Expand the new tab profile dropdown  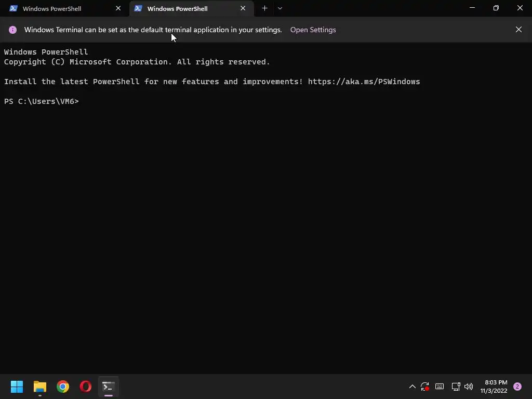pos(280,8)
